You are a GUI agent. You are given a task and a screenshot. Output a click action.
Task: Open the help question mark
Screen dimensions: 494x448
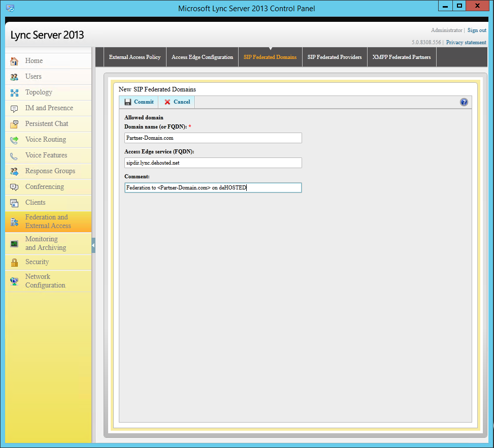pyautogui.click(x=464, y=102)
